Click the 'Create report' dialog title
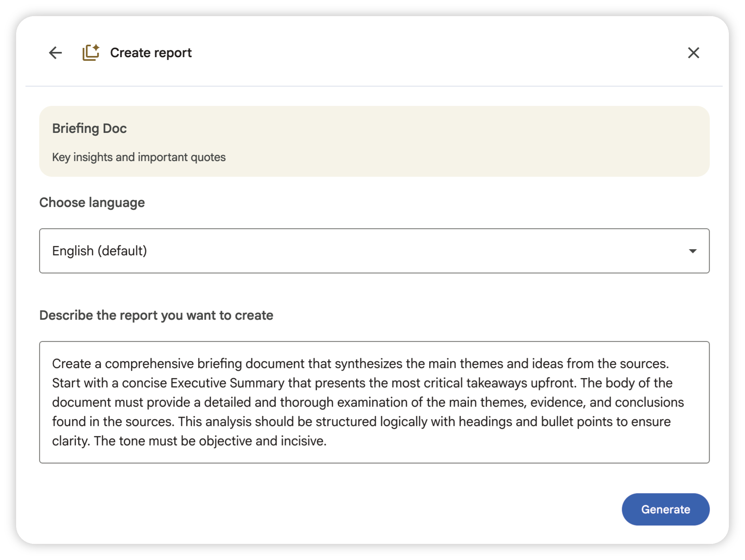This screenshot has width=745, height=560. [x=151, y=53]
